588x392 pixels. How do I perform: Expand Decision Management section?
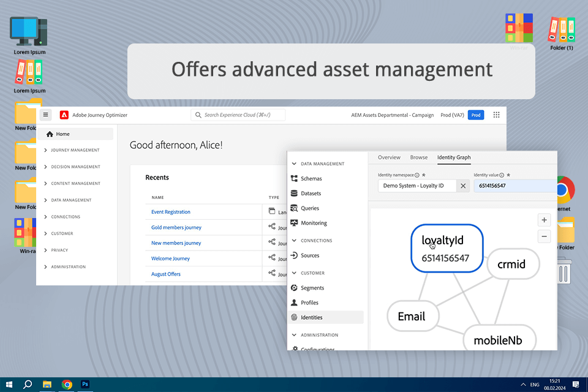click(x=72, y=167)
